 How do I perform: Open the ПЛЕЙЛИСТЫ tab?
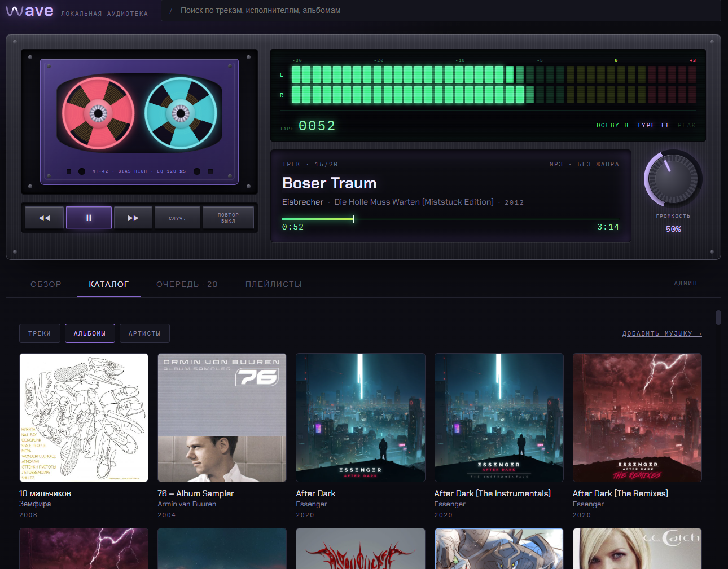[274, 284]
